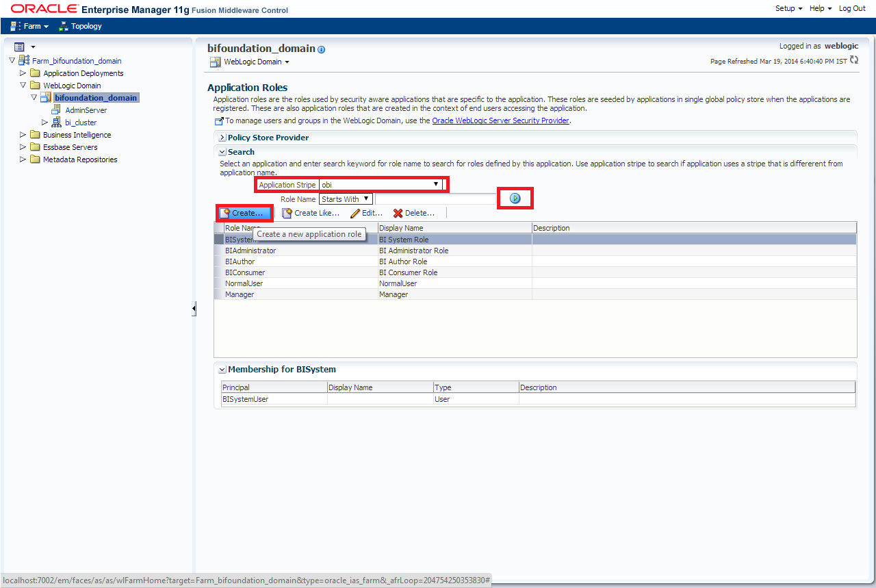This screenshot has width=876, height=588.
Task: Click the tree view options list icon
Action: [x=19, y=47]
